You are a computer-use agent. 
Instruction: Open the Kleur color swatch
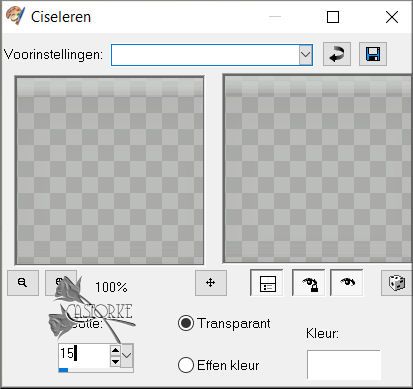click(x=344, y=365)
